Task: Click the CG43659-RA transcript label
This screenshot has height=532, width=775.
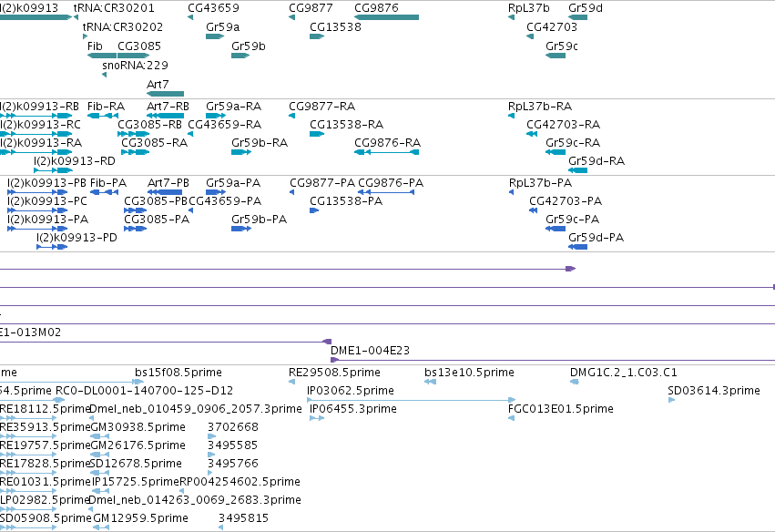Action: 225,125
